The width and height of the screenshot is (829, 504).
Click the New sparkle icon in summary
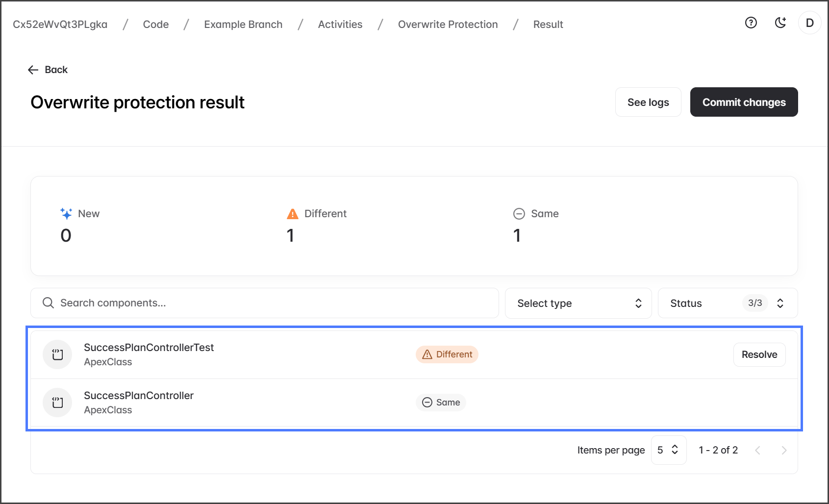[x=66, y=214]
